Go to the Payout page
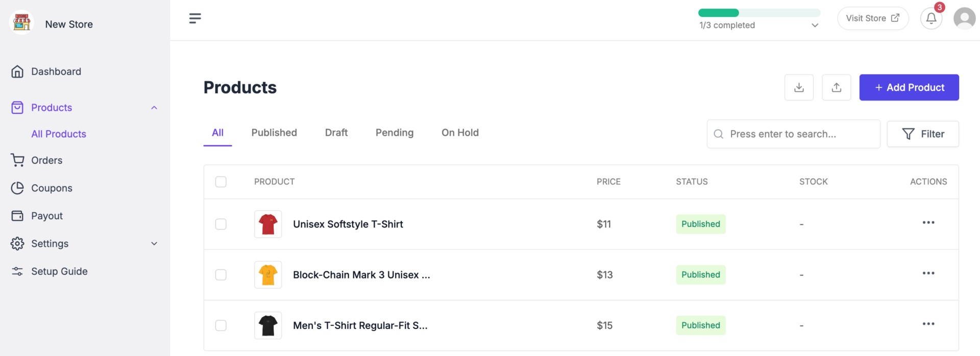 46,215
